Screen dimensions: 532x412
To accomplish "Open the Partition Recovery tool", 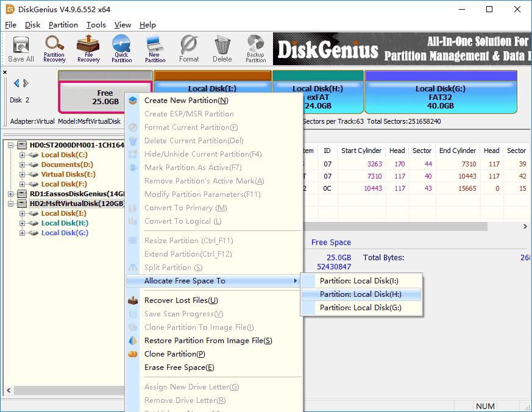I will (54, 49).
